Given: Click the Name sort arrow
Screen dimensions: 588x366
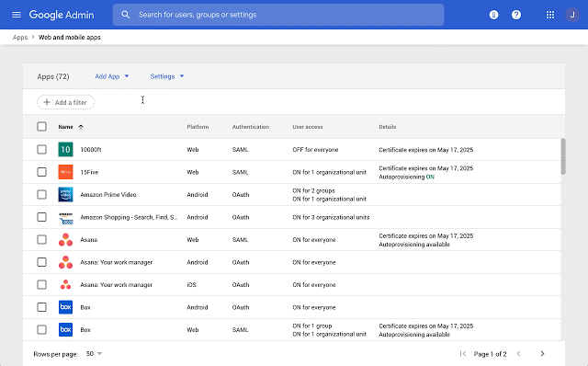Looking at the screenshot, I should 81,127.
